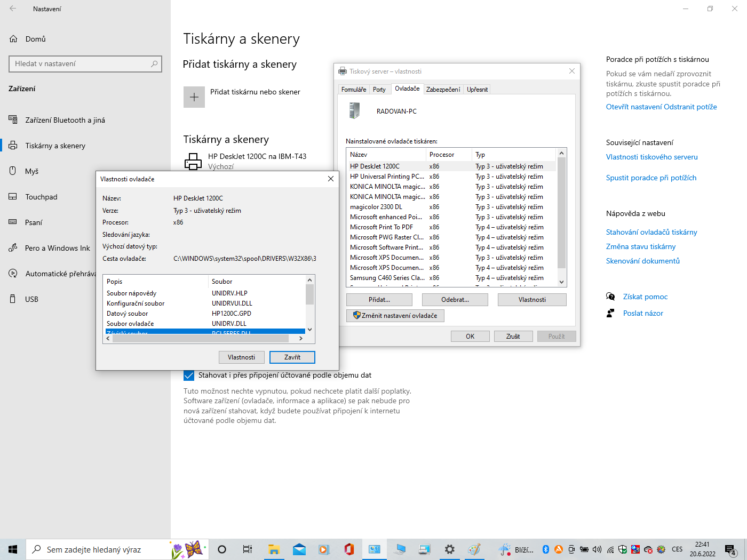The height and width of the screenshot is (560, 747).
Task: Toggle metered connection download checkbox
Action: point(189,375)
